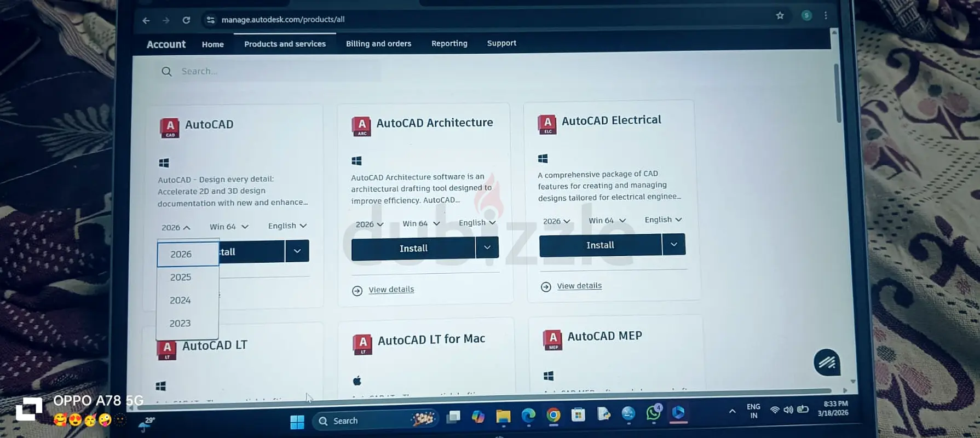Click the AutoCAD Electrical product logo
The image size is (980, 438).
(547, 124)
